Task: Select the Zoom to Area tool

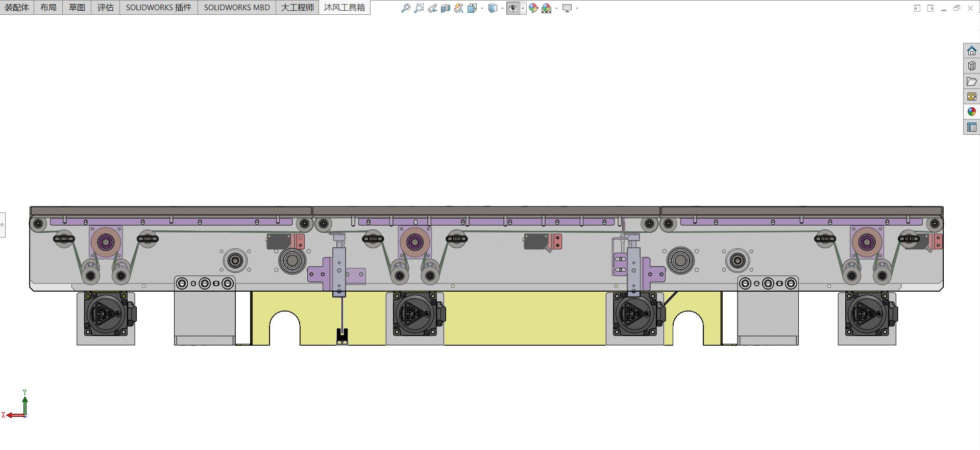Action: 419,8
